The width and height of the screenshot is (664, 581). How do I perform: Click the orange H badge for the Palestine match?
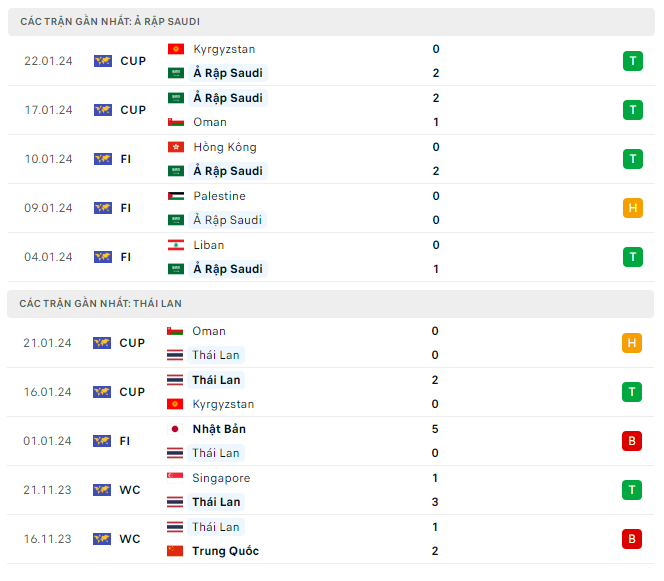632,208
